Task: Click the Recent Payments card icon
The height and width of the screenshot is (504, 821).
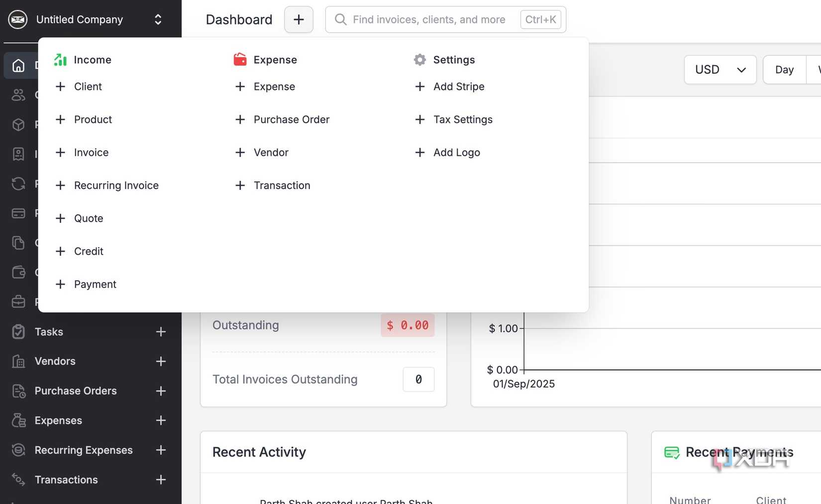Action: (x=672, y=453)
